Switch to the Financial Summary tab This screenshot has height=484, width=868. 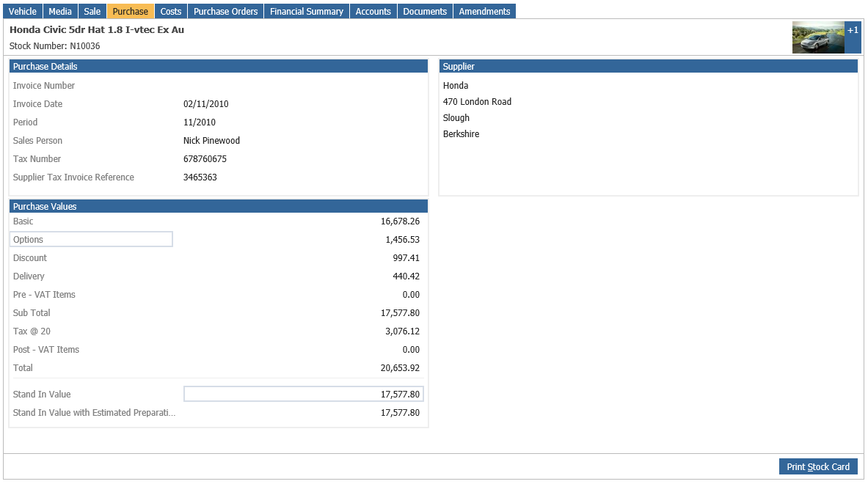(x=307, y=11)
